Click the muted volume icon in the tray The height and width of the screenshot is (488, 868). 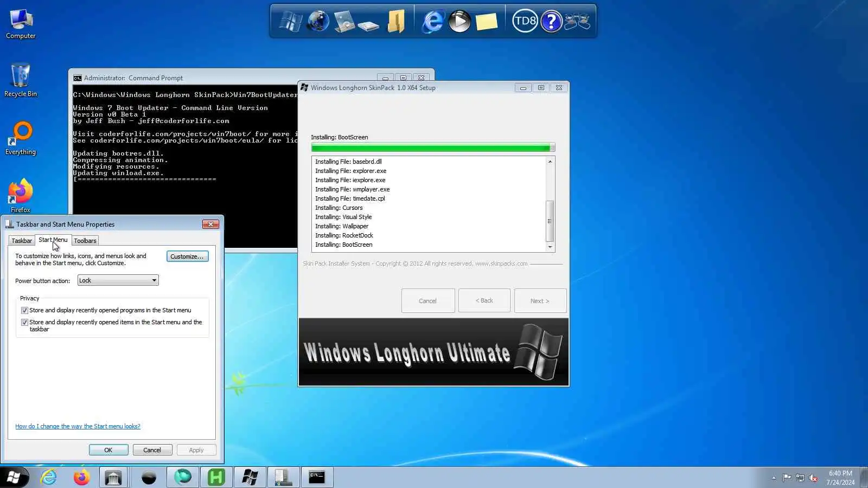pyautogui.click(x=813, y=478)
